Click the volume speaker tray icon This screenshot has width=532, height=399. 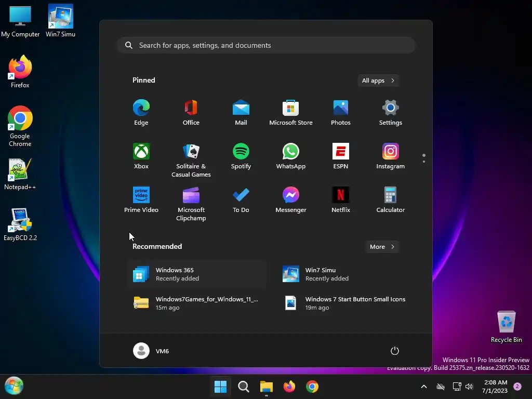[469, 387]
